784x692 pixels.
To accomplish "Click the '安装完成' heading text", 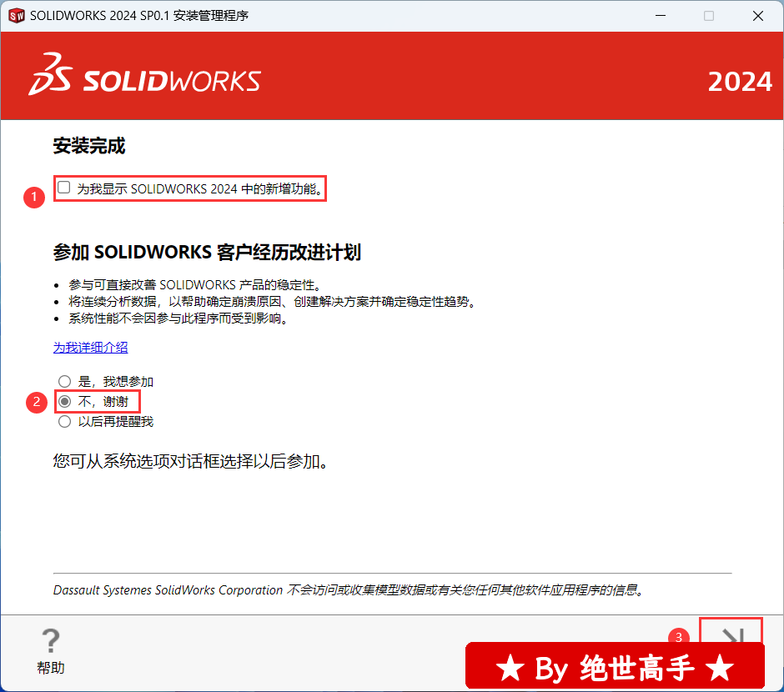I will [89, 146].
